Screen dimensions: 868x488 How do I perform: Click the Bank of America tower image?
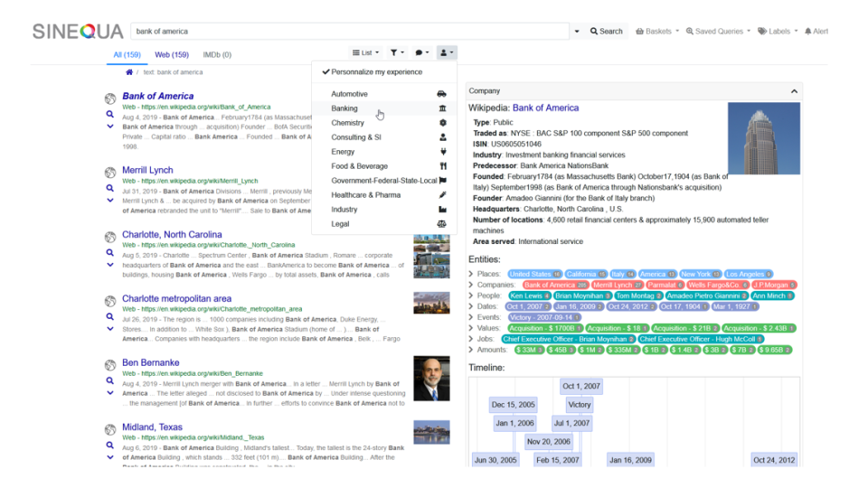(764, 138)
